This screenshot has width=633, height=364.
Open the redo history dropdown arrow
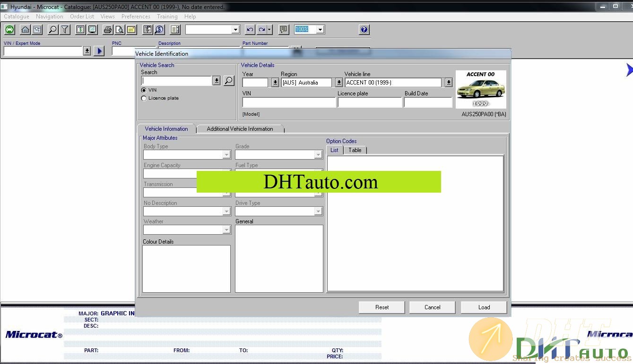tap(269, 29)
